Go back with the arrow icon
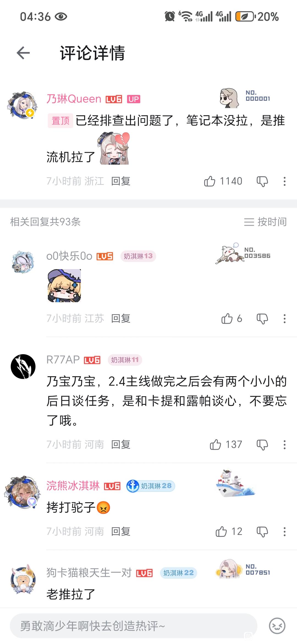The width and height of the screenshot is (297, 644). click(23, 53)
